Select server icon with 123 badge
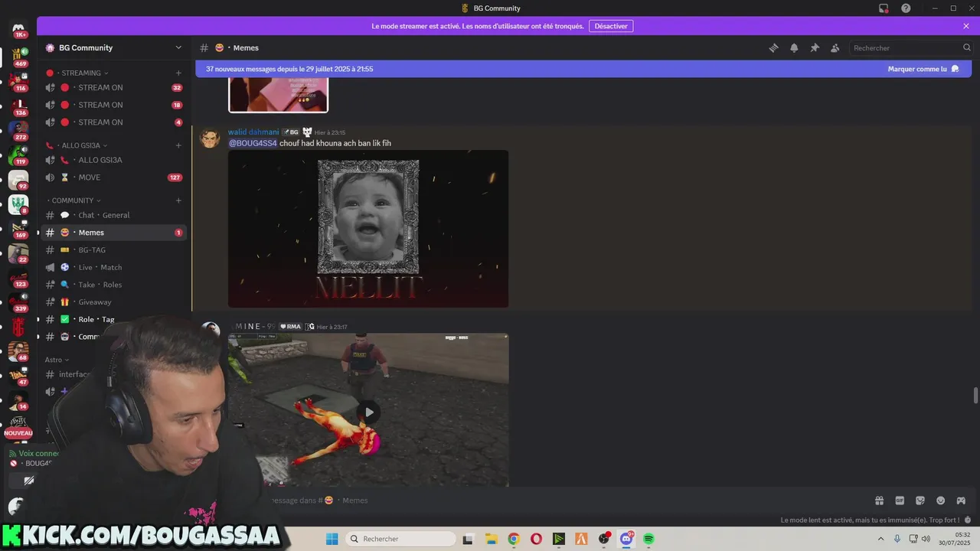Screen dimensions: 980x551 18,278
